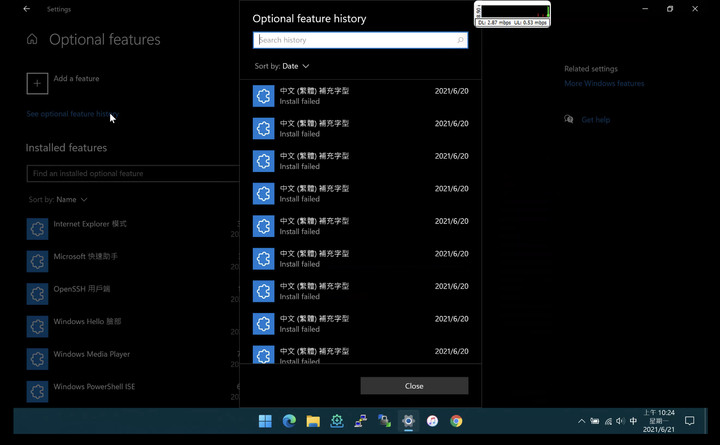Open the Sort by Date dropdown in history
This screenshot has height=445, width=720.
(x=282, y=66)
